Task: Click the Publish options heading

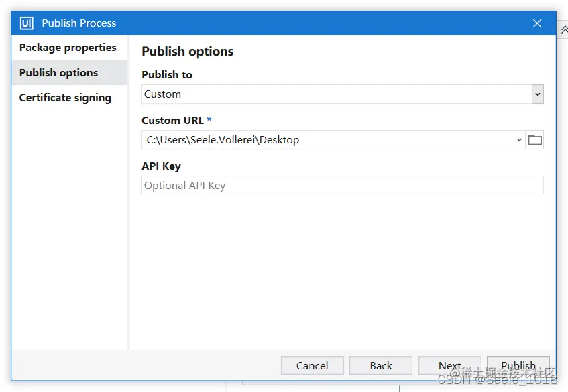Action: (188, 52)
